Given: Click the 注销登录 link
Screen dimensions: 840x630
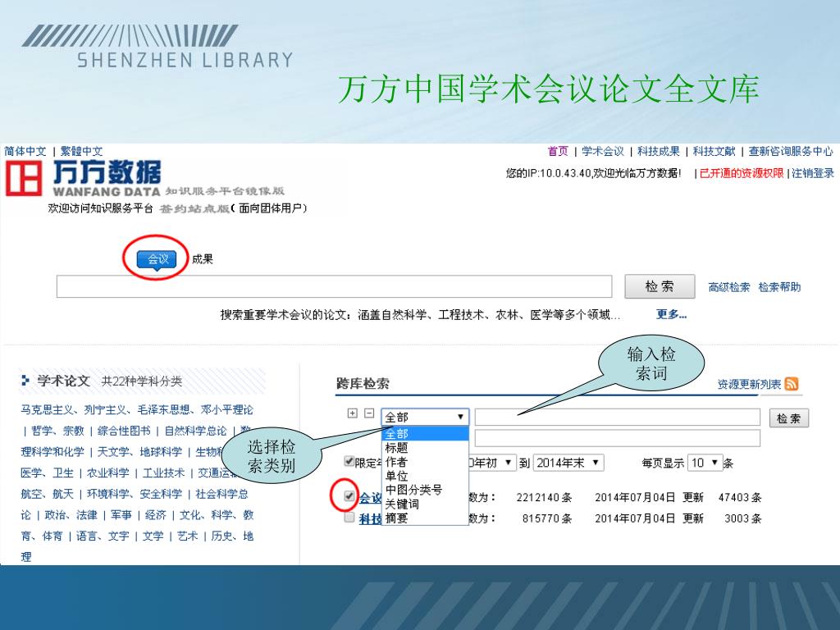Looking at the screenshot, I should [x=813, y=173].
